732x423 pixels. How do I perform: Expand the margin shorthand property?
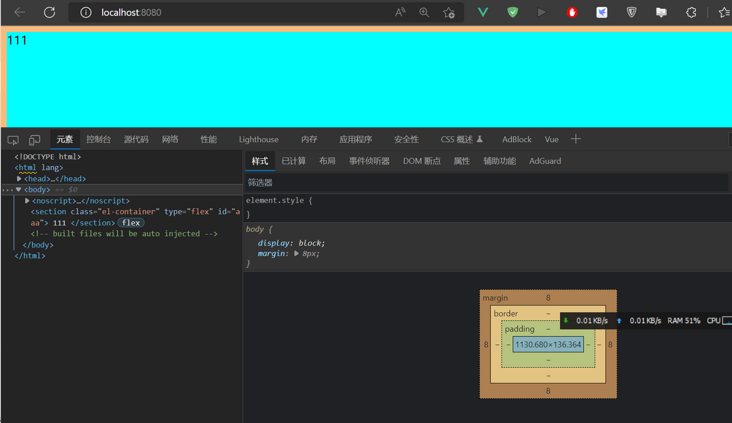[x=296, y=254]
